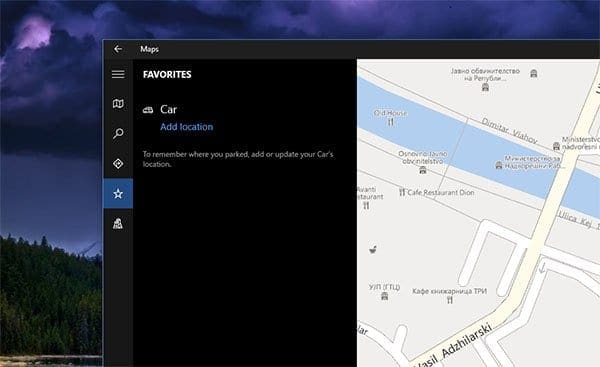Open the Directions diamond icon
Viewport: 600px width, 367px height.
(118, 163)
